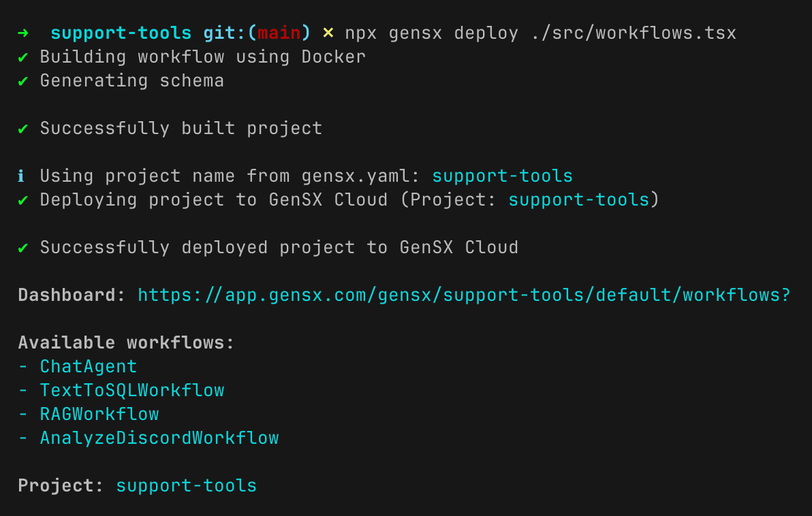Screen dimensions: 812x516
Task: Click checkmark beside Successfully built project
Action: pyautogui.click(x=23, y=128)
